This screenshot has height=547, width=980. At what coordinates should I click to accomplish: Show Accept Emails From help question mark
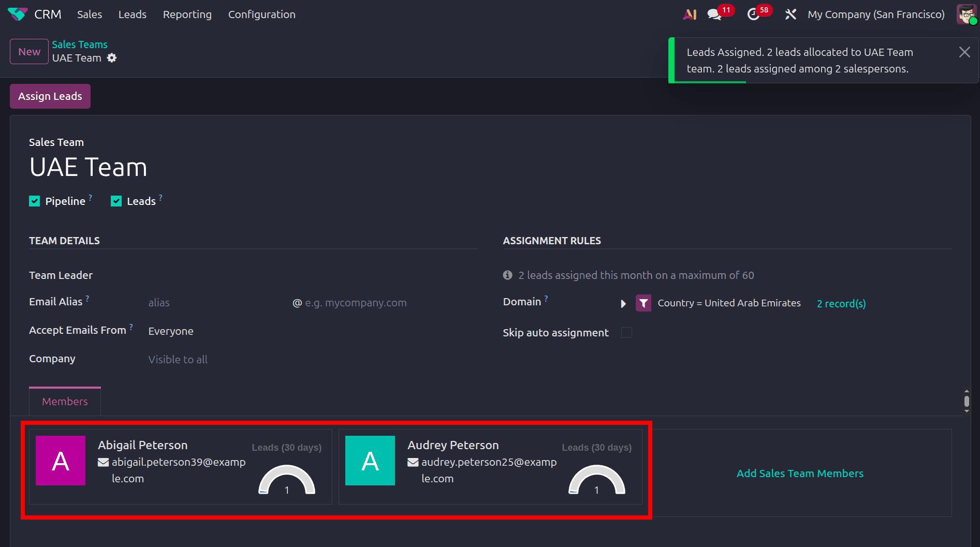coord(131,327)
